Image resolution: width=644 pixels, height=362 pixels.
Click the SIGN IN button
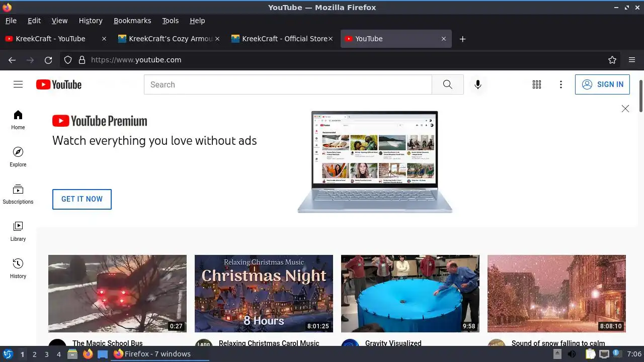pyautogui.click(x=602, y=84)
